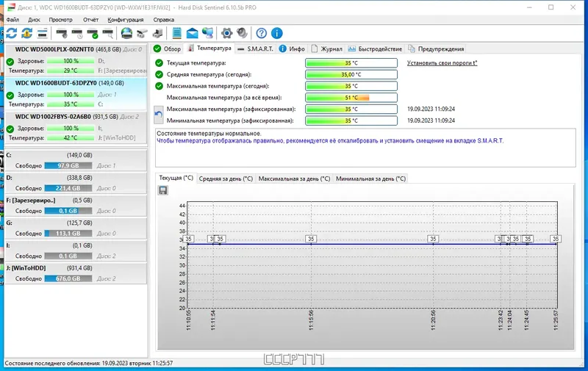Click the C: free space bar showing 97,9 GB

[68, 165]
